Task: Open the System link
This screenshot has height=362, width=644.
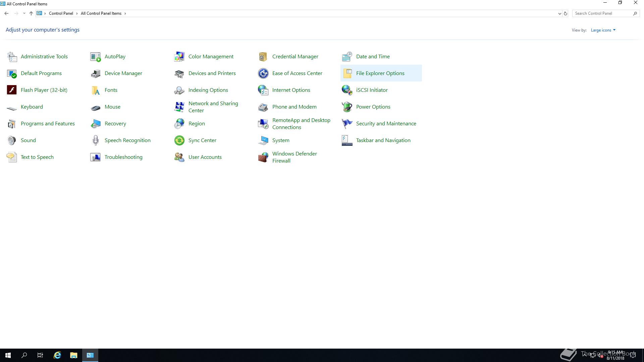Action: coord(281,140)
